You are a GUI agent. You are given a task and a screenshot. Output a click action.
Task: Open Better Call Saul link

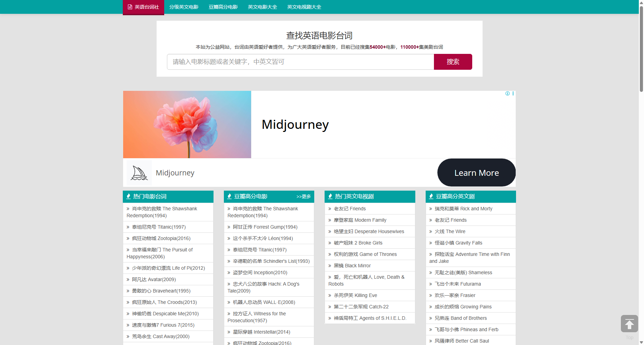462,341
